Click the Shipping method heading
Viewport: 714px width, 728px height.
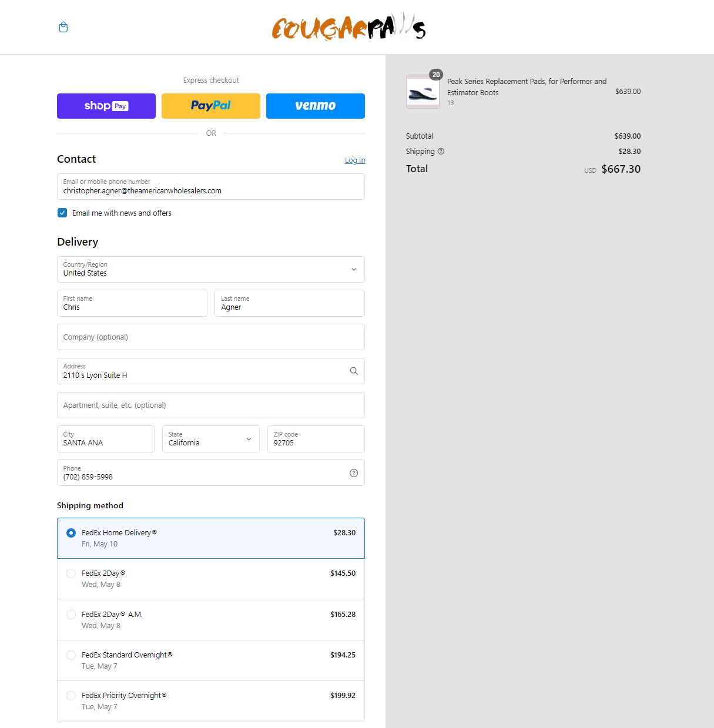(90, 505)
